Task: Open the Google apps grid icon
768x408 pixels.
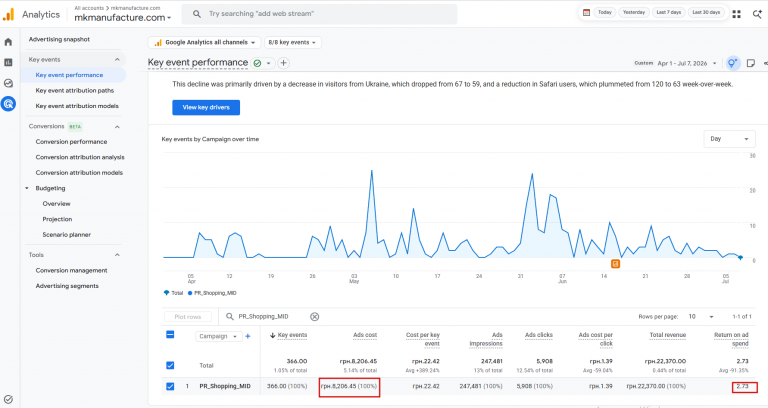Action: 736,14
